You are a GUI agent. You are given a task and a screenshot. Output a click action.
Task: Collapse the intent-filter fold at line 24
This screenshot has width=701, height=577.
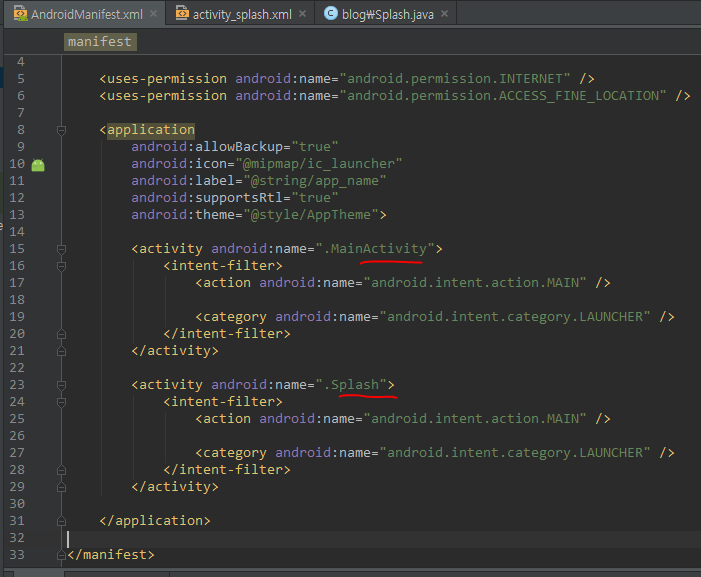[x=62, y=402]
